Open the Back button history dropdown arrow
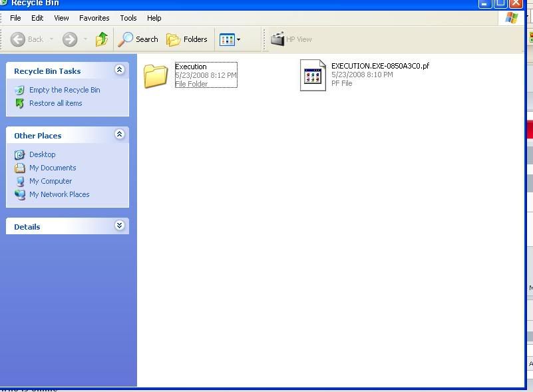The height and width of the screenshot is (392, 533). [52, 39]
